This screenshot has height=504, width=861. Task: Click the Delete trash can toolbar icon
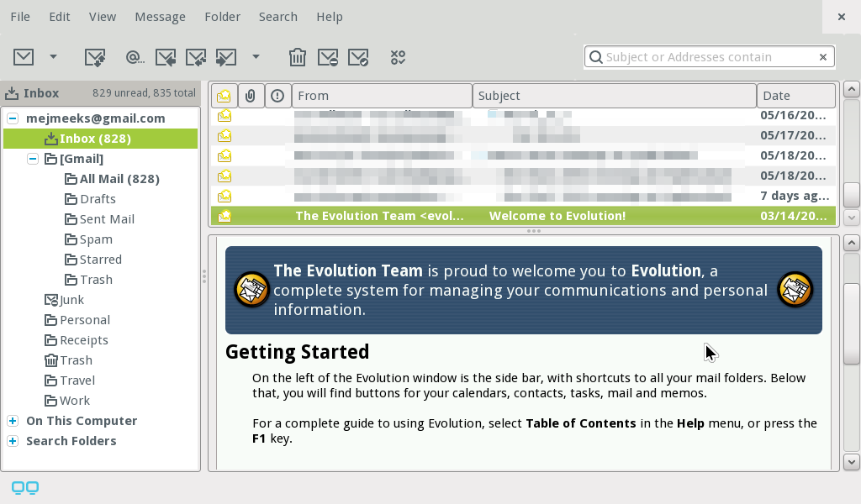pyautogui.click(x=298, y=57)
